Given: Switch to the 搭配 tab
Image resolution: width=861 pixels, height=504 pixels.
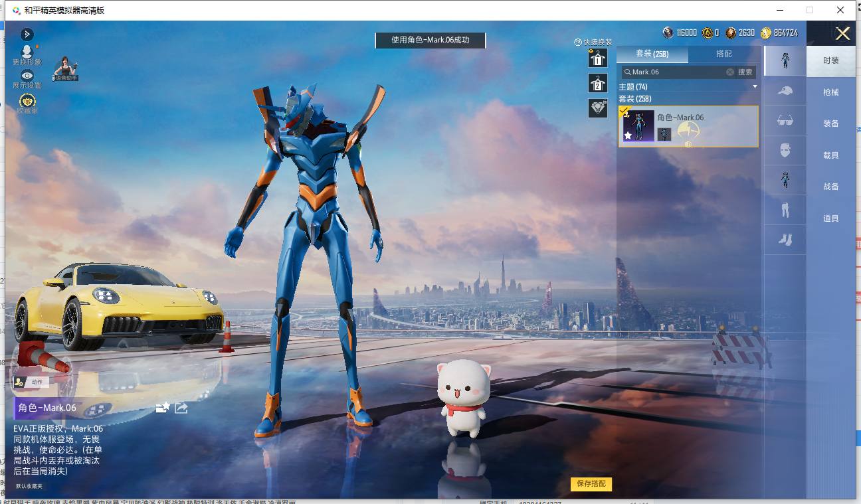Looking at the screenshot, I should [x=723, y=54].
